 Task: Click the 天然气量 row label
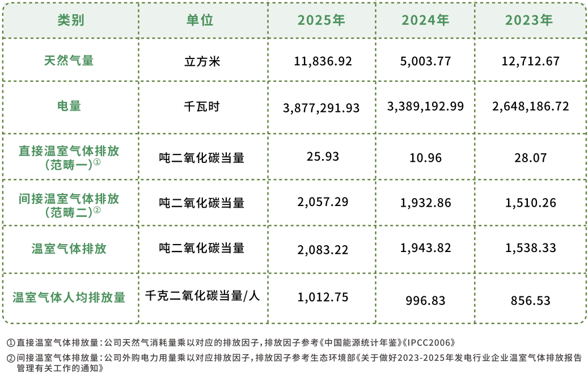pos(69,60)
